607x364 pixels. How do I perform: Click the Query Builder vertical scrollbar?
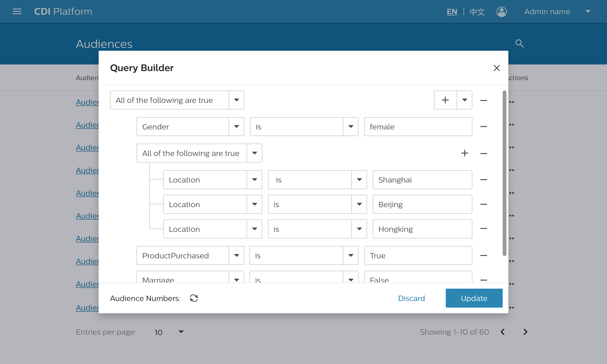click(504, 173)
